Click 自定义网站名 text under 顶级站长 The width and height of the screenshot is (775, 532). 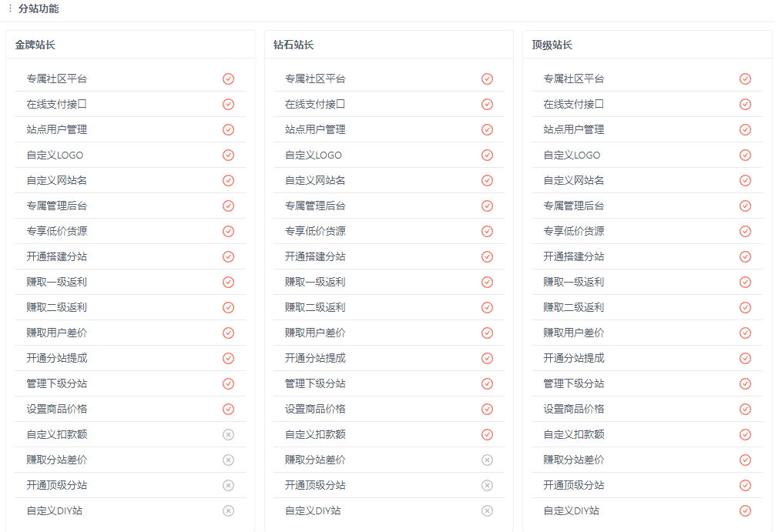point(574,181)
